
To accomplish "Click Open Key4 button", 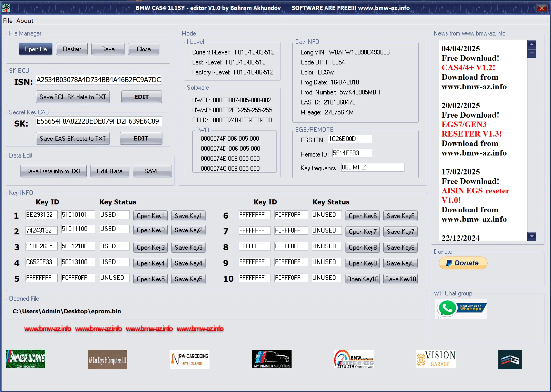I will click(151, 263).
